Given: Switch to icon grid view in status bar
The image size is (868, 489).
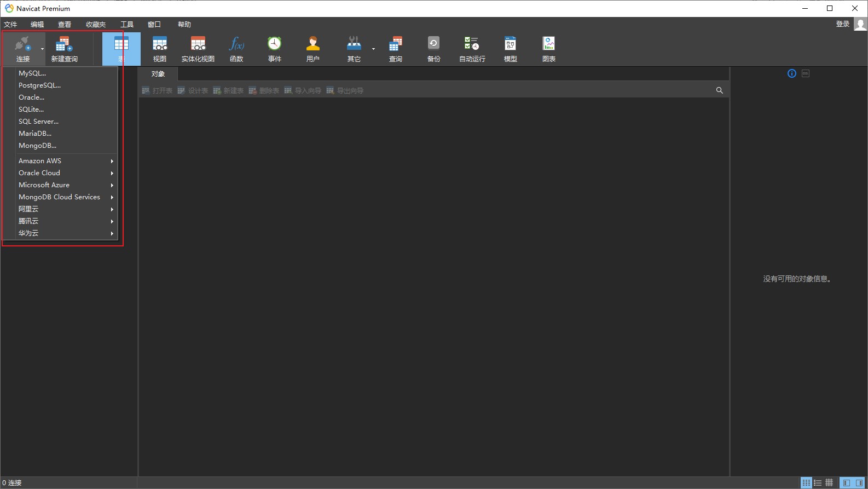Looking at the screenshot, I should point(806,483).
